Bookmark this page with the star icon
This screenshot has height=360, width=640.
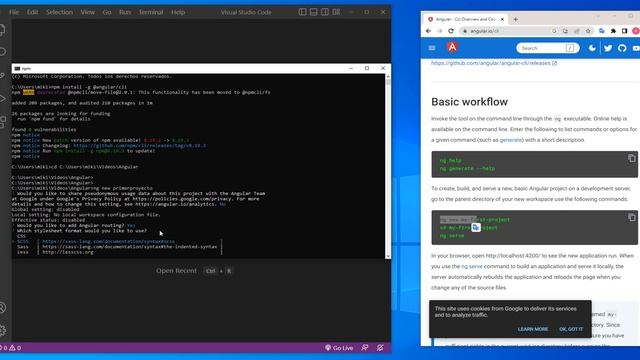tap(588, 31)
